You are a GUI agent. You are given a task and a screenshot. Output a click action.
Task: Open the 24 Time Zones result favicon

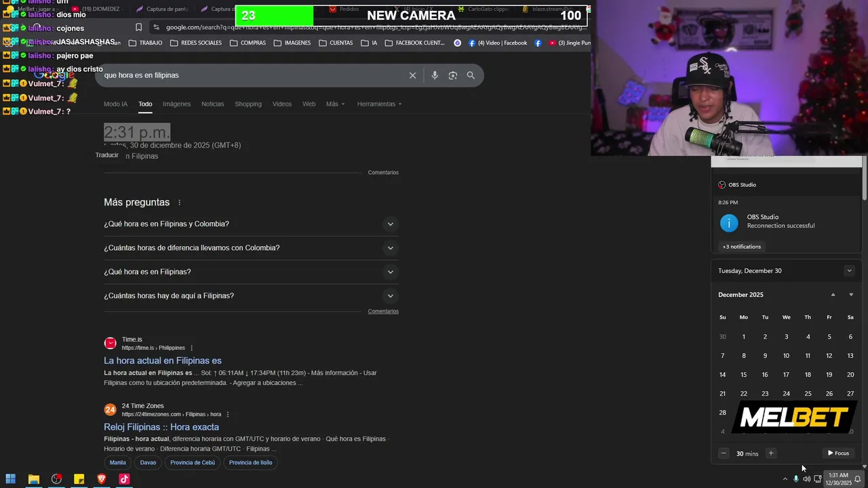click(110, 409)
